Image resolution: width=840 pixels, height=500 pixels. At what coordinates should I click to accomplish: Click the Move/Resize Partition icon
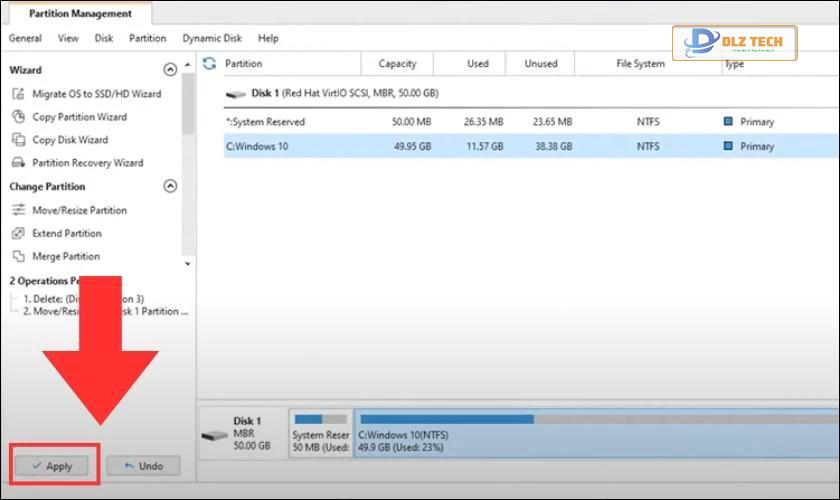pos(18,210)
